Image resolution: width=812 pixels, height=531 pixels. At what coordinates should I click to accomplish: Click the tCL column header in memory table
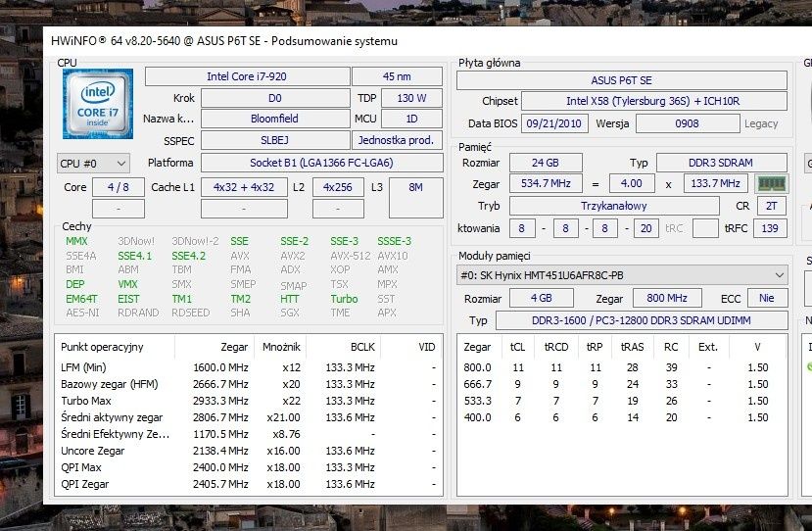517,347
